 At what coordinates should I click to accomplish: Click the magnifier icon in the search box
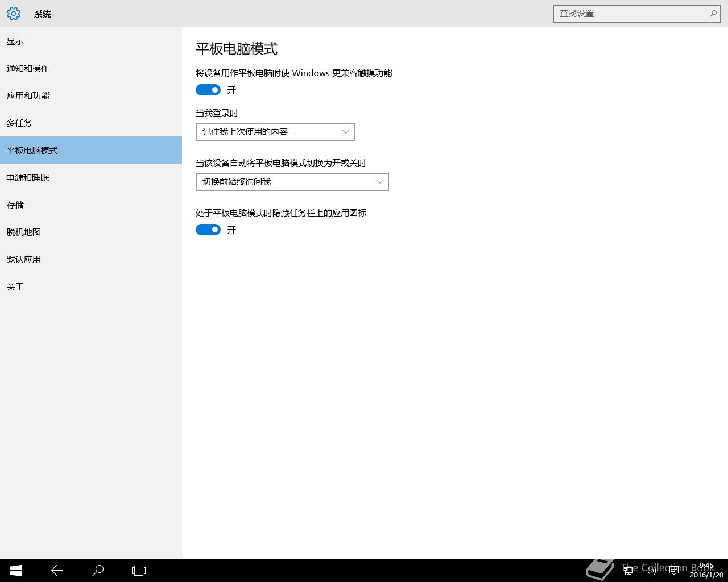713,14
